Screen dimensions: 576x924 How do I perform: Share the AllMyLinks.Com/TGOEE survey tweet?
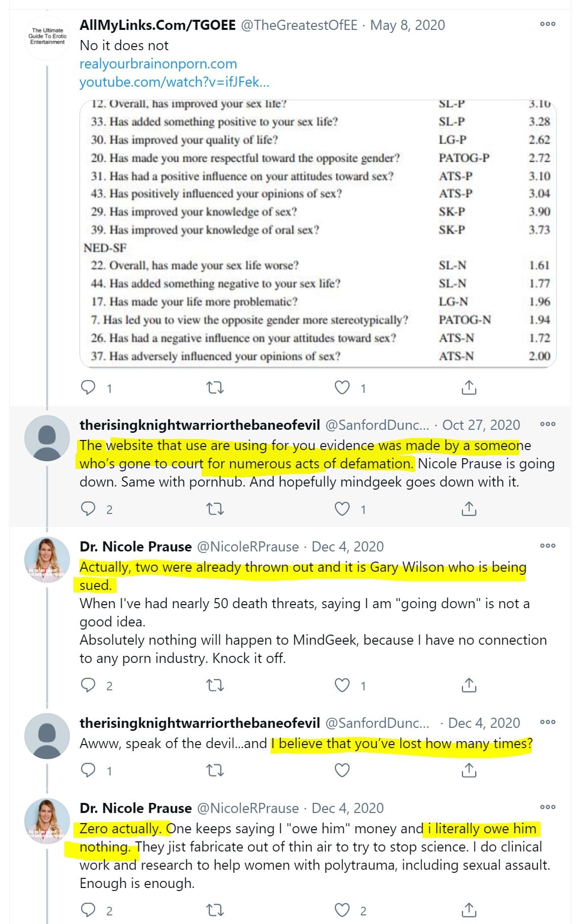point(469,388)
